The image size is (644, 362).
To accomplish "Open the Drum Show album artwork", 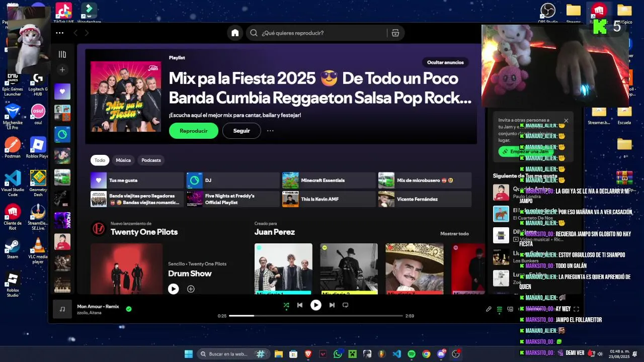I will point(127,268).
